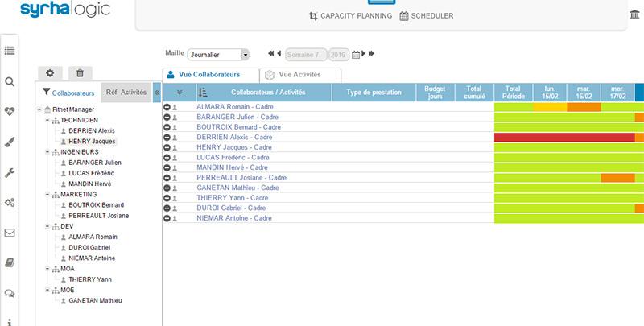Click the mar. 16/02 day header
644x326 pixels.
(584, 93)
